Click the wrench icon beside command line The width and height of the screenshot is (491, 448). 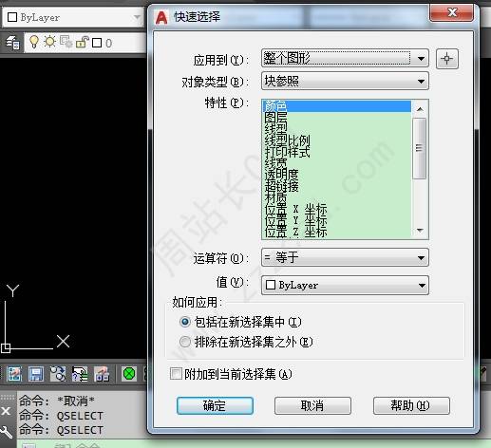coord(6,432)
